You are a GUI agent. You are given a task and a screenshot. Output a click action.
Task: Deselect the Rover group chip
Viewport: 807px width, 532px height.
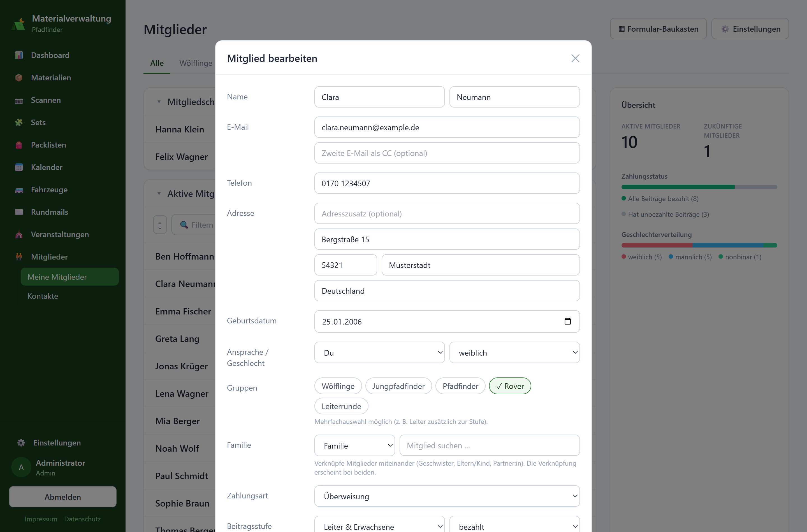click(510, 386)
